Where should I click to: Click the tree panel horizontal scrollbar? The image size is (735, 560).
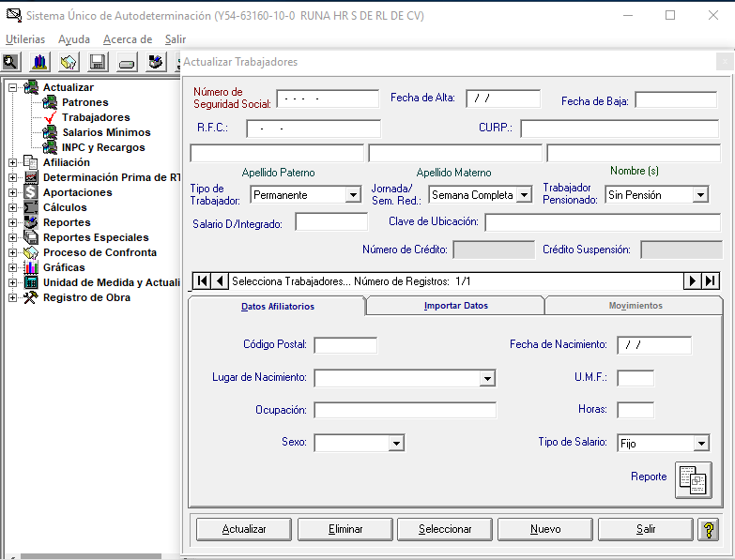pyautogui.click(x=91, y=557)
